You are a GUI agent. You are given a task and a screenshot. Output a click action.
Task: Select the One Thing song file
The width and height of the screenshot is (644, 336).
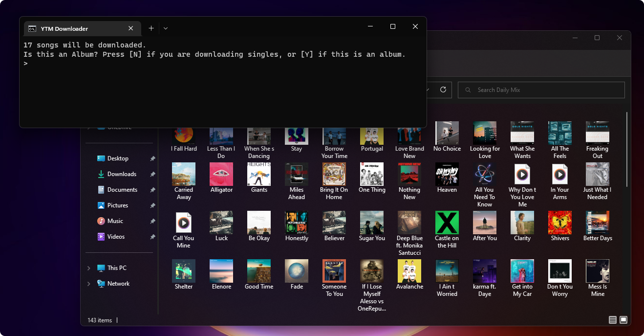[x=372, y=178]
